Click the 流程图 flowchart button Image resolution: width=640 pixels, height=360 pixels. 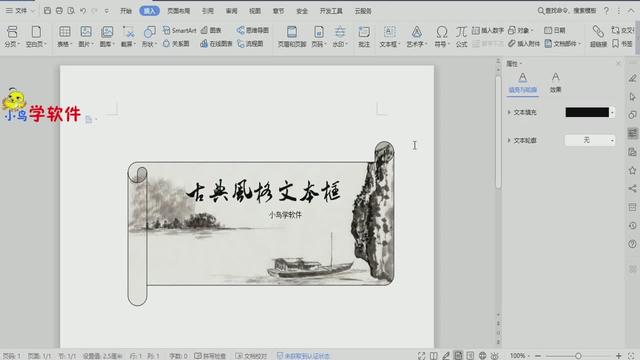[250, 43]
